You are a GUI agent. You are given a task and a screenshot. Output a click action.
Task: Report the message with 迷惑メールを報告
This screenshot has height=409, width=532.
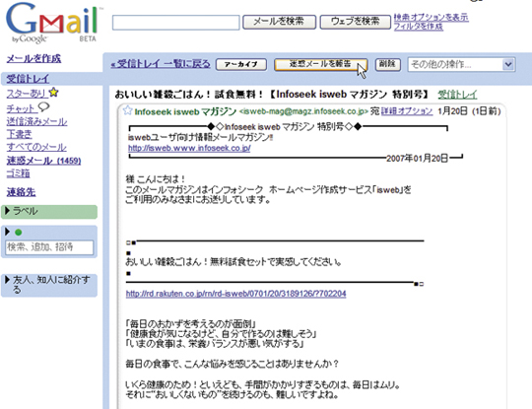click(x=320, y=64)
